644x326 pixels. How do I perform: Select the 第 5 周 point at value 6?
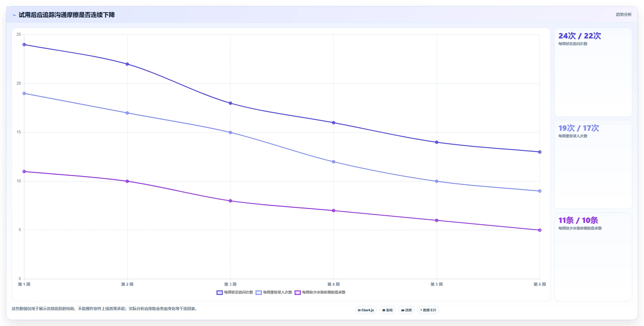(x=437, y=220)
